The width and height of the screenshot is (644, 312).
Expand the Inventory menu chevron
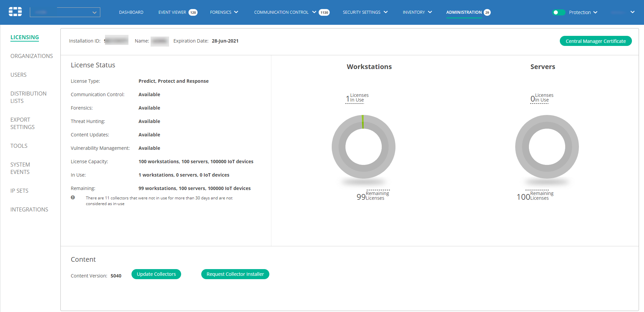[430, 12]
